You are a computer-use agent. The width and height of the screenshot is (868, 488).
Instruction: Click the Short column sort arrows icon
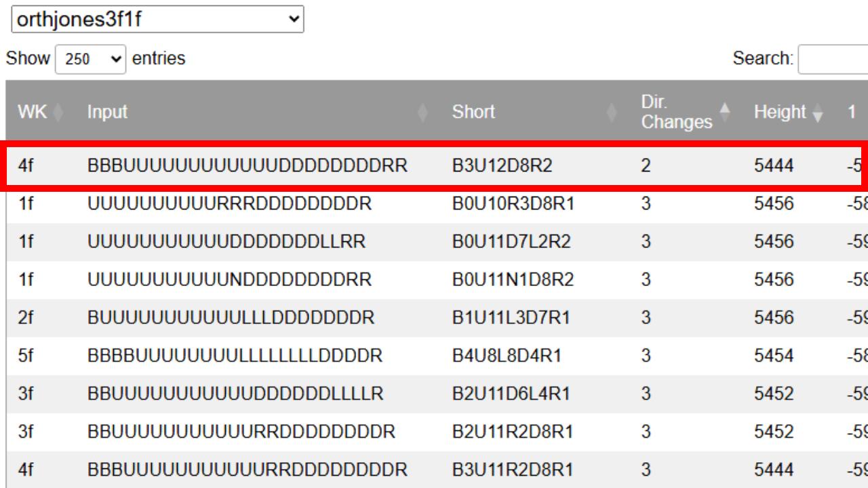(612, 113)
